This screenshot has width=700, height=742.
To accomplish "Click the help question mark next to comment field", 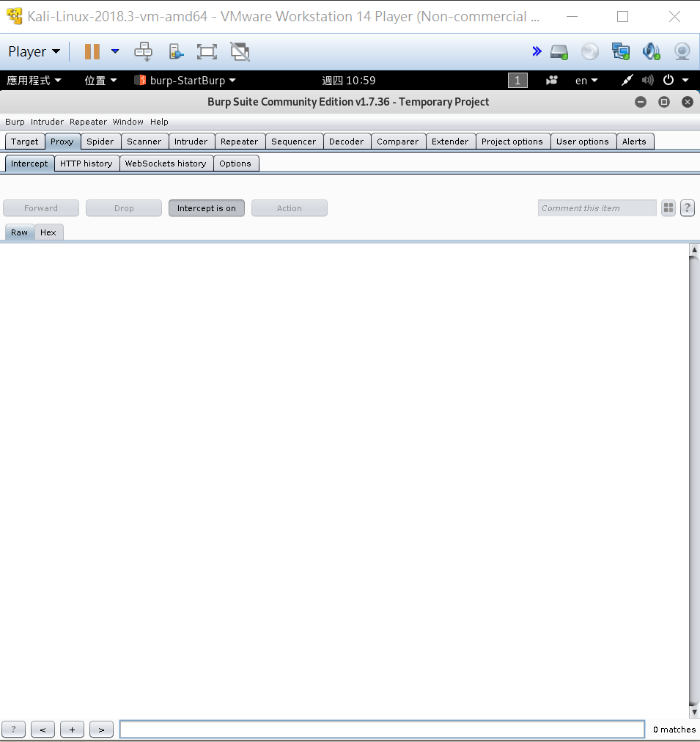I will pos(688,207).
